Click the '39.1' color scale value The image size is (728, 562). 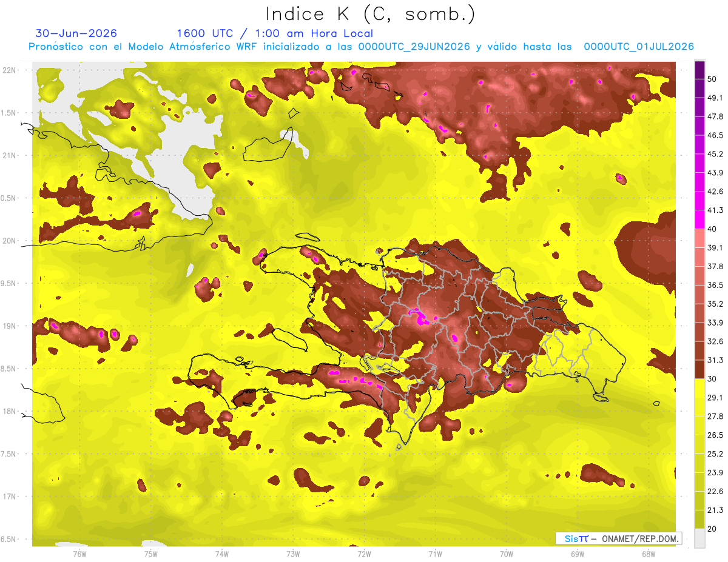pyautogui.click(x=715, y=248)
